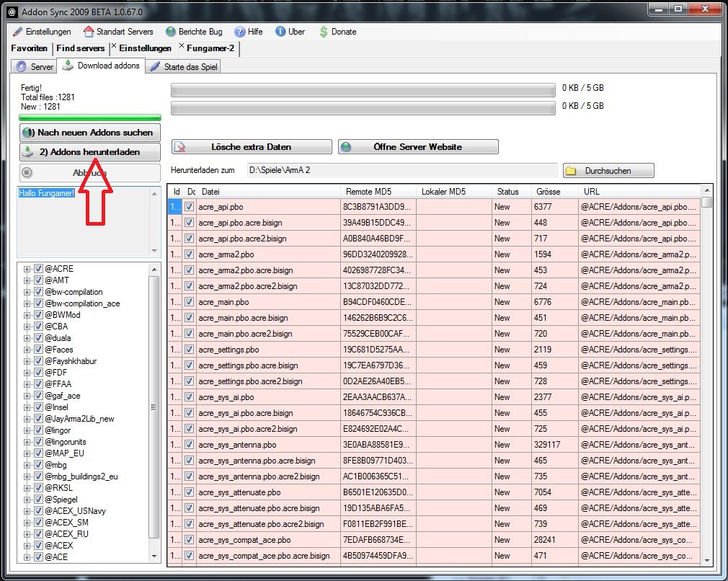Click Nach neuen Addons suchen button
Viewport: 728px width, 581px height.
(90, 133)
